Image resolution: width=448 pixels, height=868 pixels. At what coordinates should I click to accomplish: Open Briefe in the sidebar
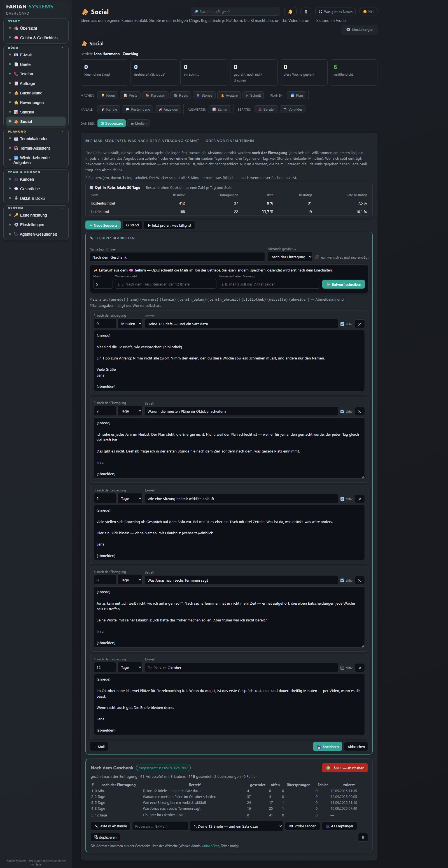[x=36, y=64]
